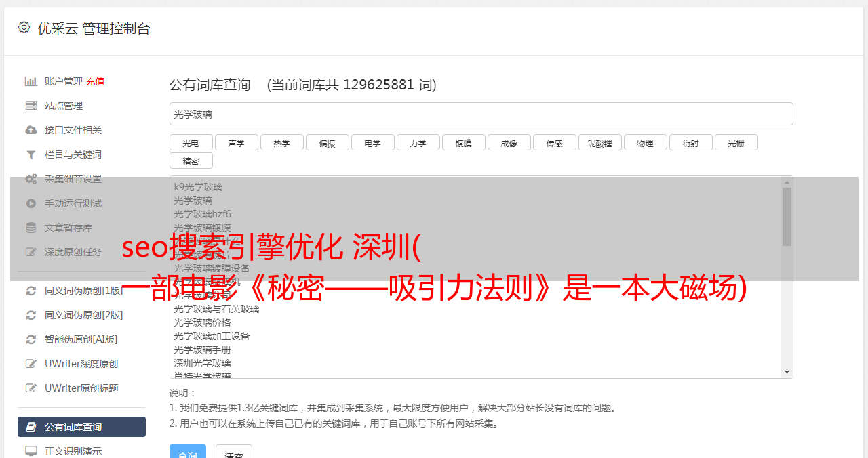Click the 优采云 管理控制台 header title
868x458 pixels.
pos(94,28)
